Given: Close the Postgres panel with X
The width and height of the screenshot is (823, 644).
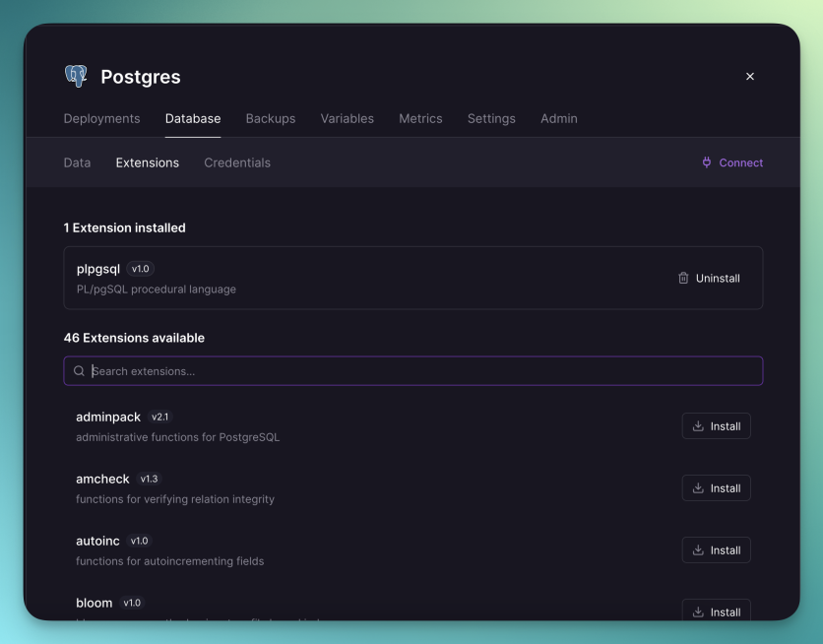Looking at the screenshot, I should click(750, 77).
